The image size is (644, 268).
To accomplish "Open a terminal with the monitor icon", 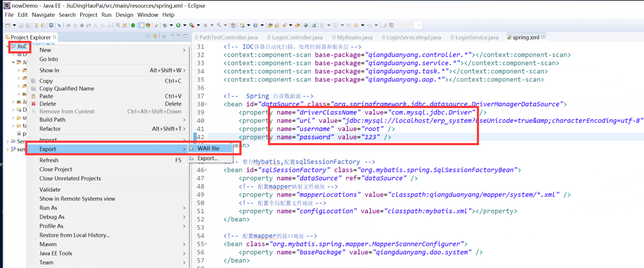I will coord(51,25).
